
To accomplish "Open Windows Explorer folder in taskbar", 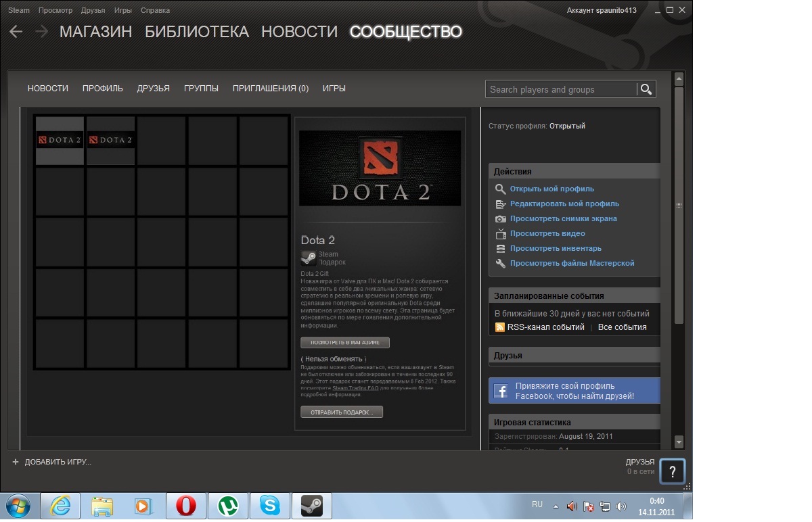I will click(x=102, y=506).
